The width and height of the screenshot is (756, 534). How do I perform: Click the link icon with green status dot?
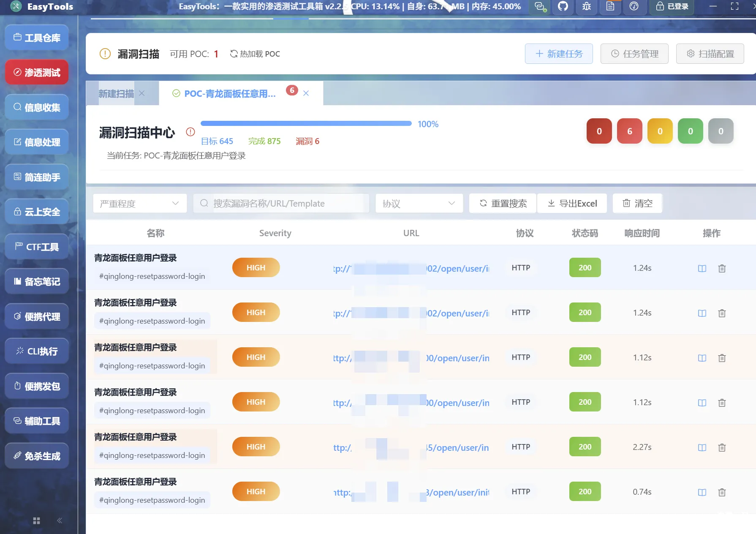click(x=539, y=6)
